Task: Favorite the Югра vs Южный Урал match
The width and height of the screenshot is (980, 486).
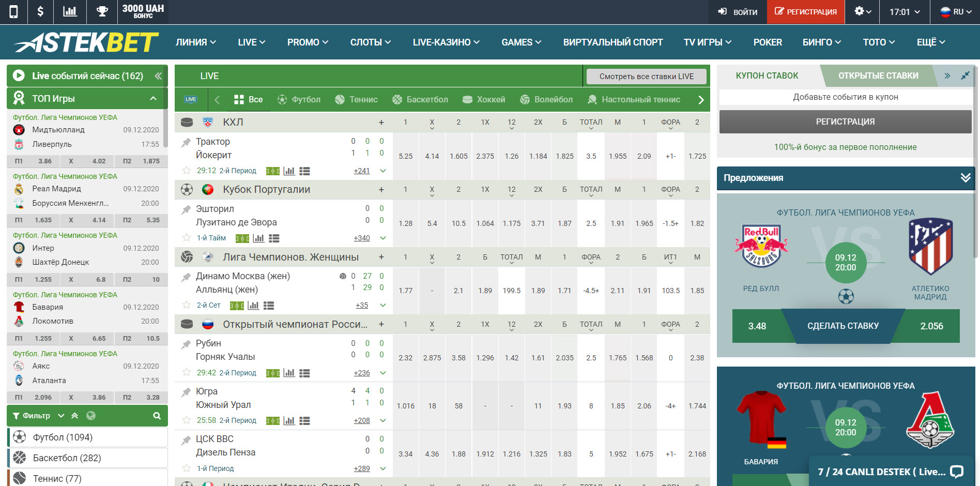Action: pos(187,420)
